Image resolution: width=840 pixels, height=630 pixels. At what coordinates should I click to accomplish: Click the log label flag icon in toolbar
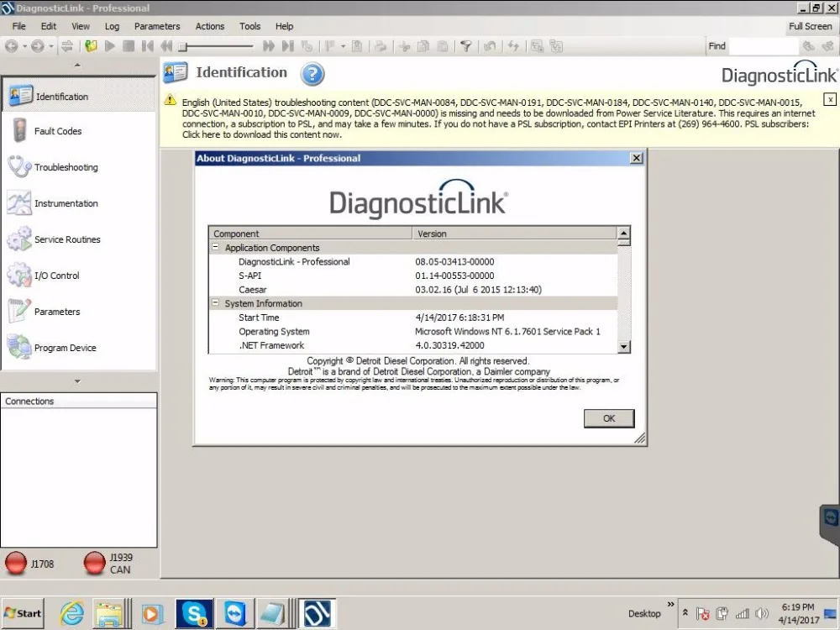pyautogui.click(x=330, y=46)
